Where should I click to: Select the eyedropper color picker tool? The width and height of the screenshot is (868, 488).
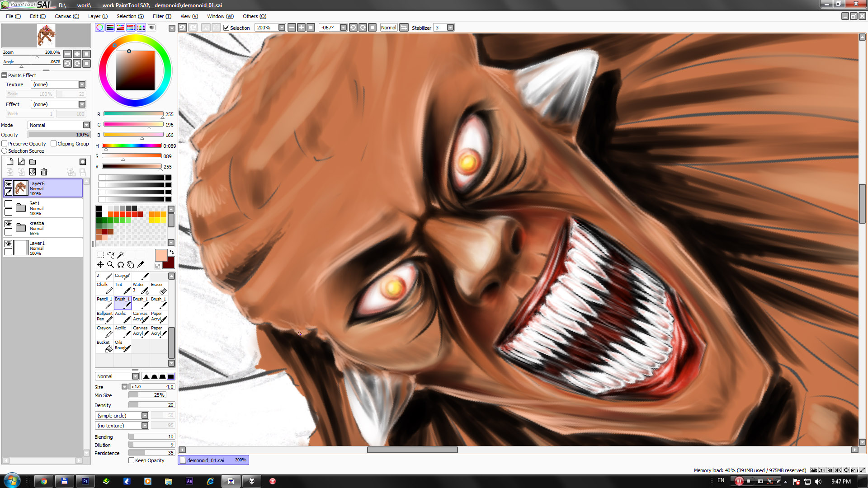point(140,265)
